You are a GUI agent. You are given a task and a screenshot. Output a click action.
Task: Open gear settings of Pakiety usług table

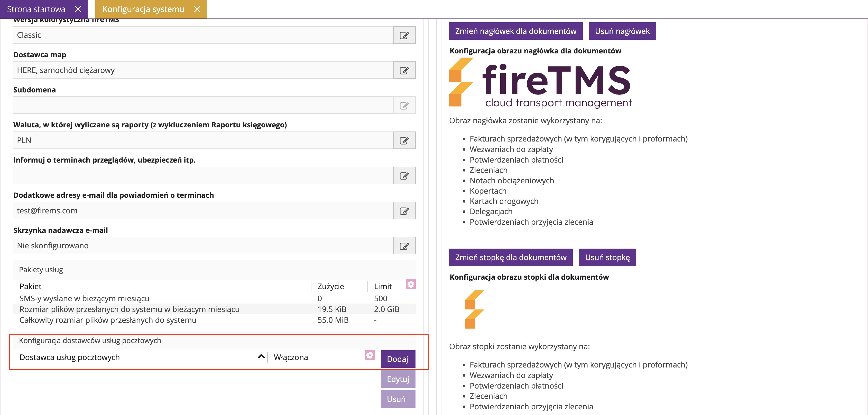(x=410, y=284)
